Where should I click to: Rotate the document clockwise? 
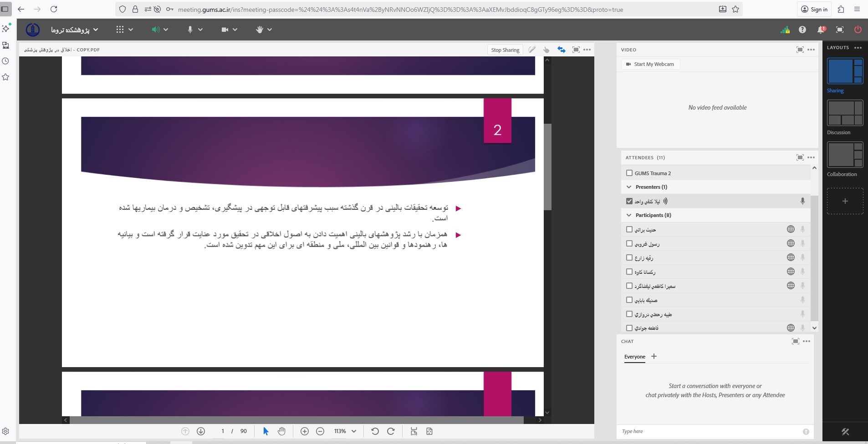pos(391,431)
